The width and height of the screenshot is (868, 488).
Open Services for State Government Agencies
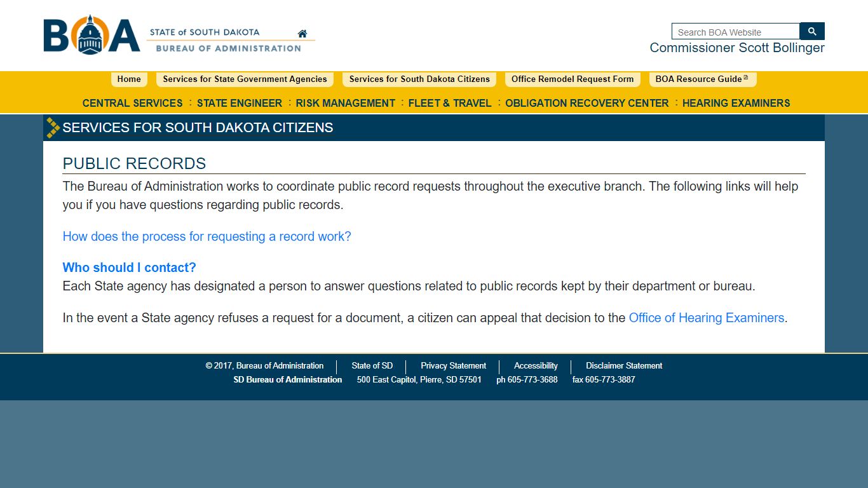[245, 79]
